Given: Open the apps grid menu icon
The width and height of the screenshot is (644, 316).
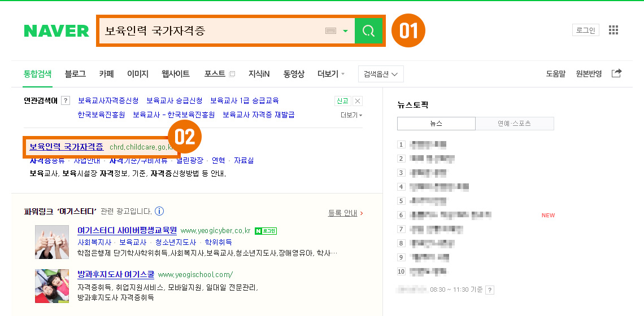Looking at the screenshot, I should pyautogui.click(x=613, y=30).
